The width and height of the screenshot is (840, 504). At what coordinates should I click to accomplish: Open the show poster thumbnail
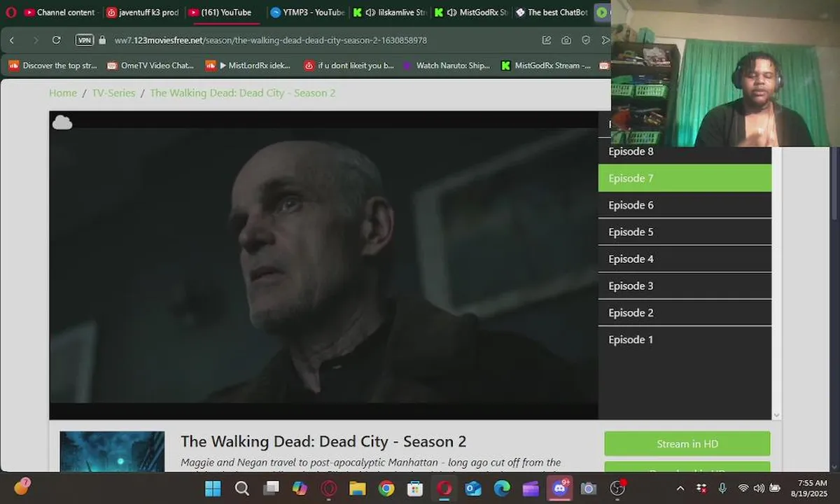coord(112,451)
